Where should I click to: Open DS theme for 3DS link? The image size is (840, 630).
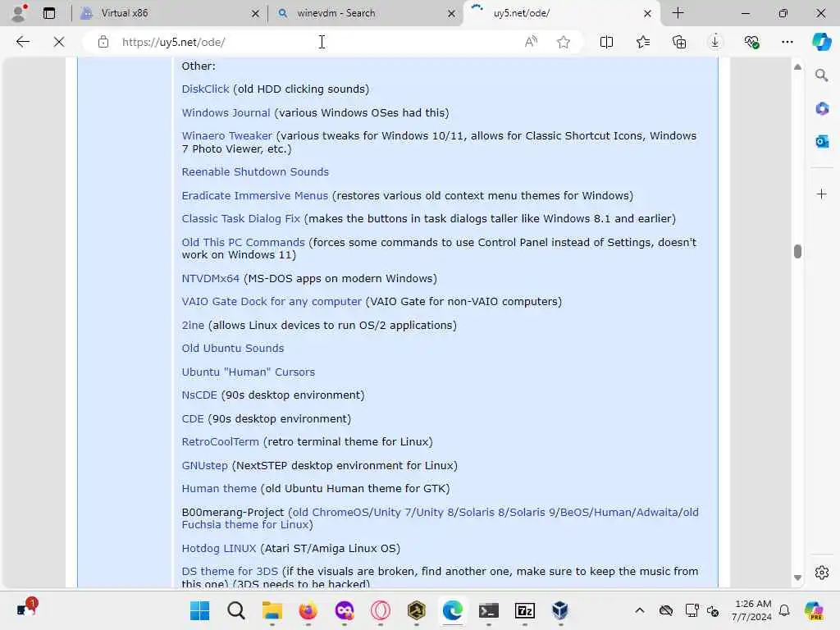(230, 571)
